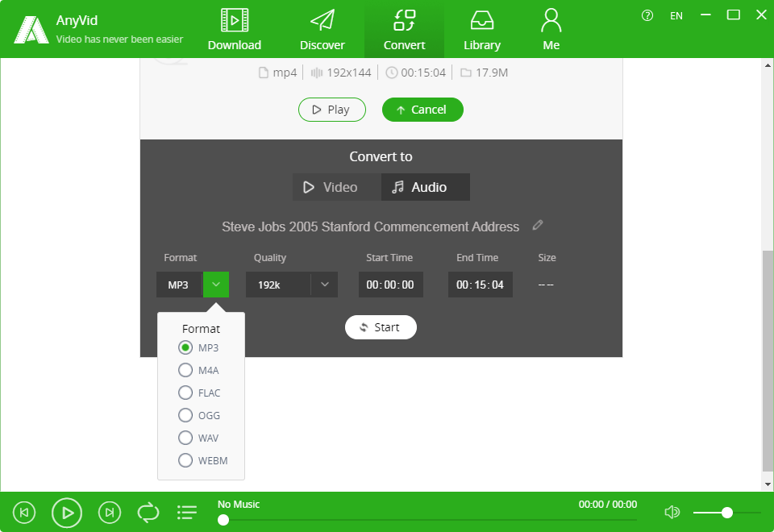Image resolution: width=774 pixels, height=532 pixels.
Task: Open the Download tab
Action: click(235, 30)
